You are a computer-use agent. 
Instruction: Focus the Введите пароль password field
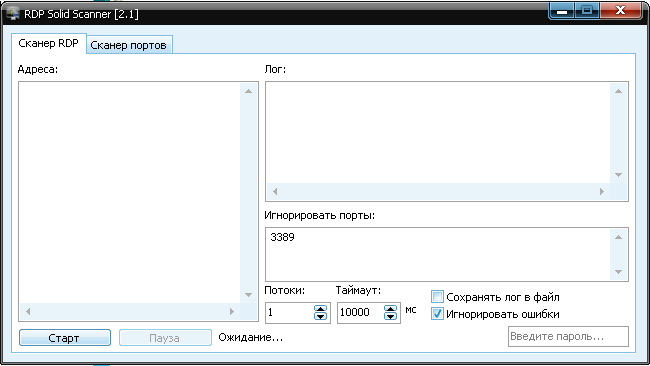(568, 337)
